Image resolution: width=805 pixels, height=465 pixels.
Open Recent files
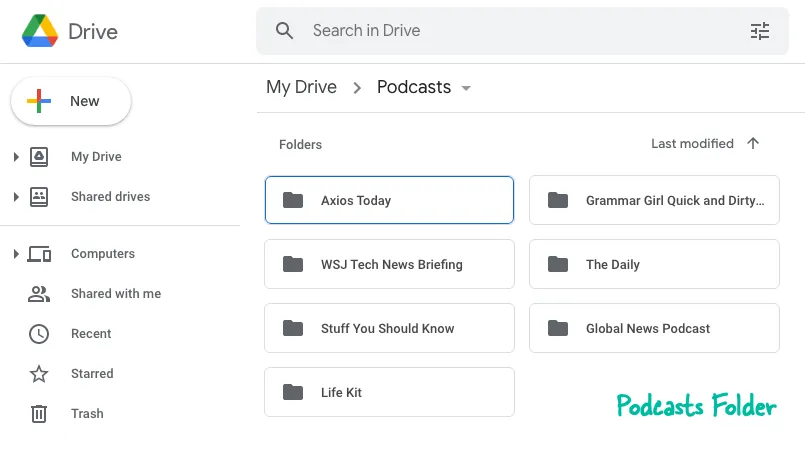[91, 334]
